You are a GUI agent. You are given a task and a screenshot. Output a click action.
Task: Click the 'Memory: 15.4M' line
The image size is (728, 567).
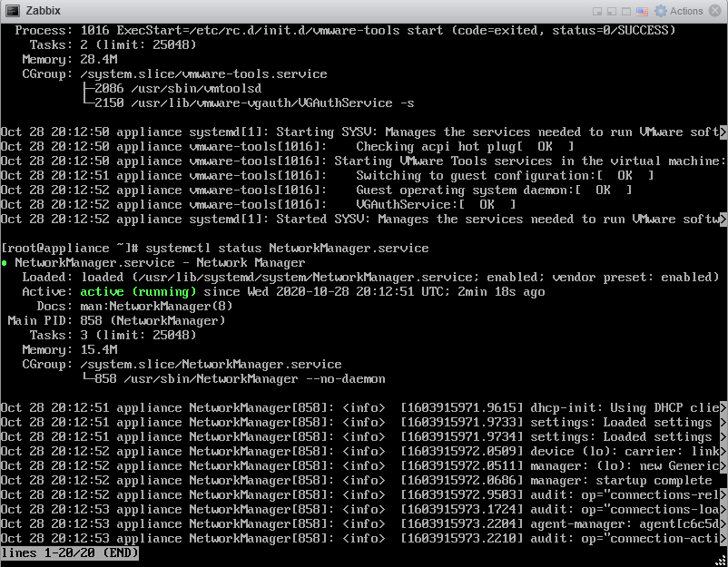69,350
